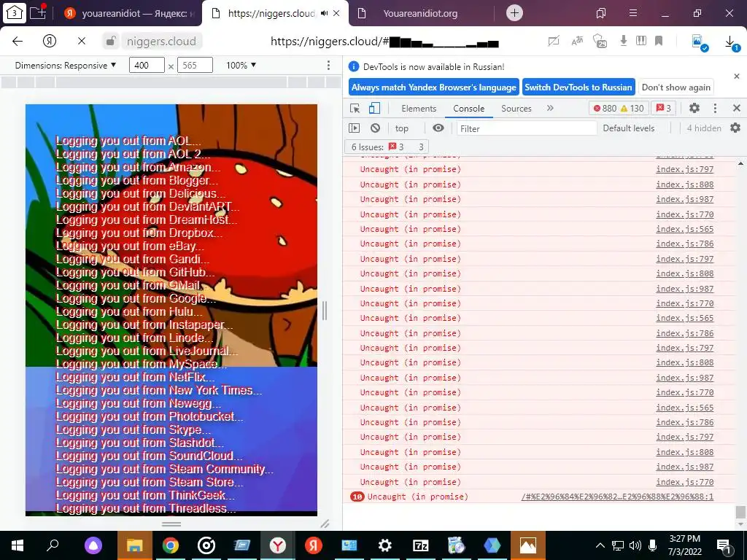The width and height of the screenshot is (747, 560).
Task: Switch to the 'youareanidiot — Яндекс' browser tab
Action: (129, 13)
